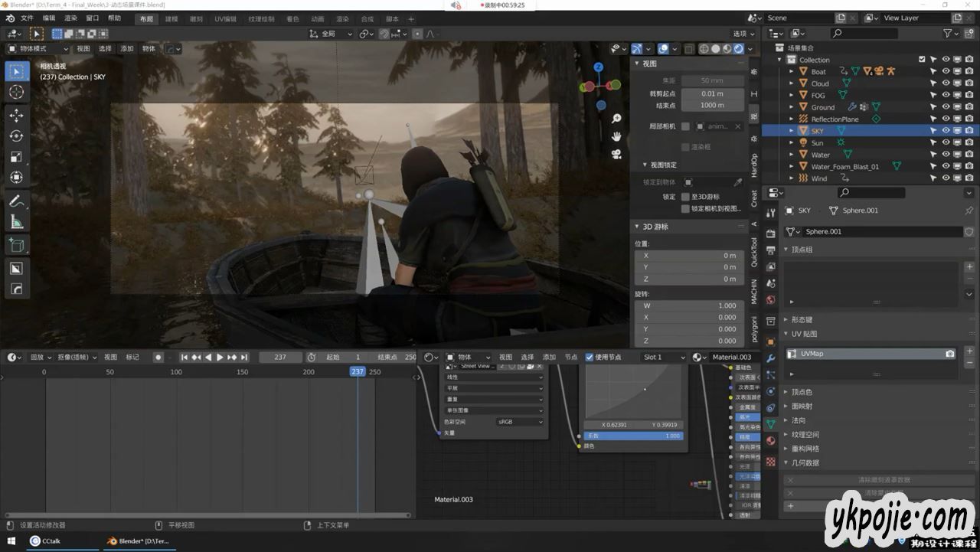Select the Move tool in viewport toolbar

tap(16, 115)
